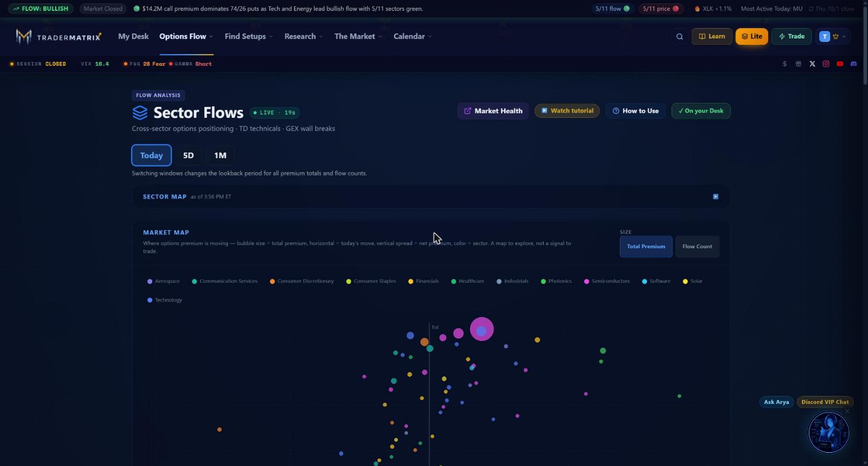Click the Sector Map play icon

tap(716, 197)
